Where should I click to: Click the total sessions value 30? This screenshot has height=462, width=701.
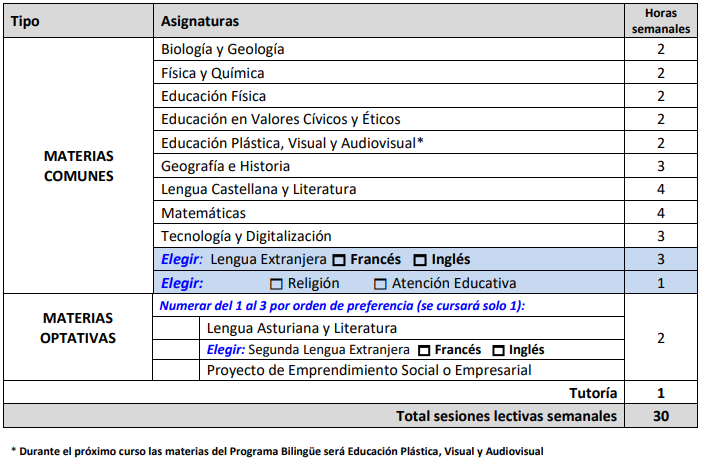click(x=660, y=415)
